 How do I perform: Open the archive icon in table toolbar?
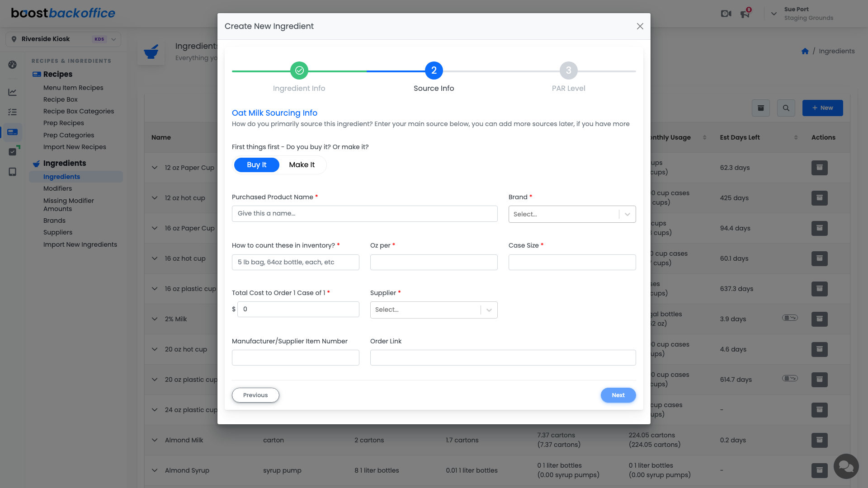point(761,108)
